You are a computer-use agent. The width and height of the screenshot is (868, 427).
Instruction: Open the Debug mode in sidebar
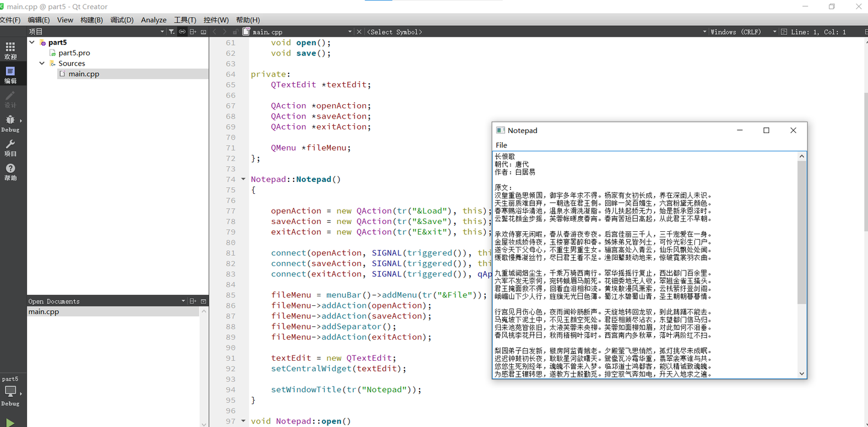[x=10, y=123]
